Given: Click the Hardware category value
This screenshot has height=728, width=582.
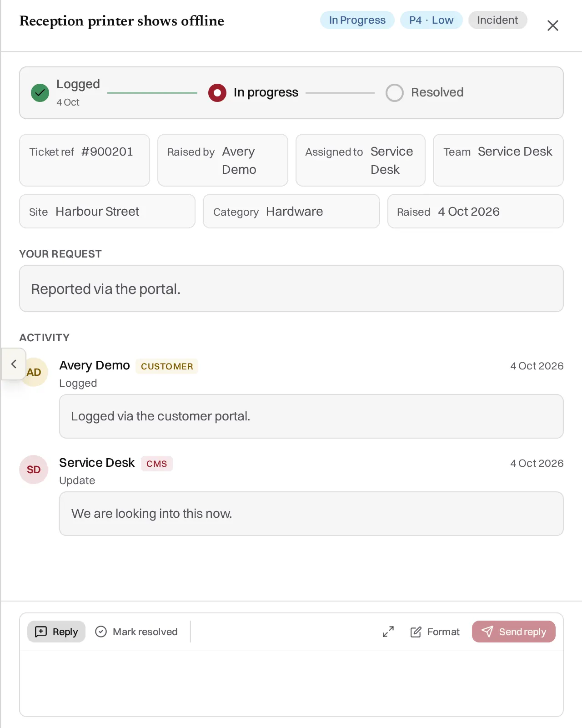Looking at the screenshot, I should (295, 212).
